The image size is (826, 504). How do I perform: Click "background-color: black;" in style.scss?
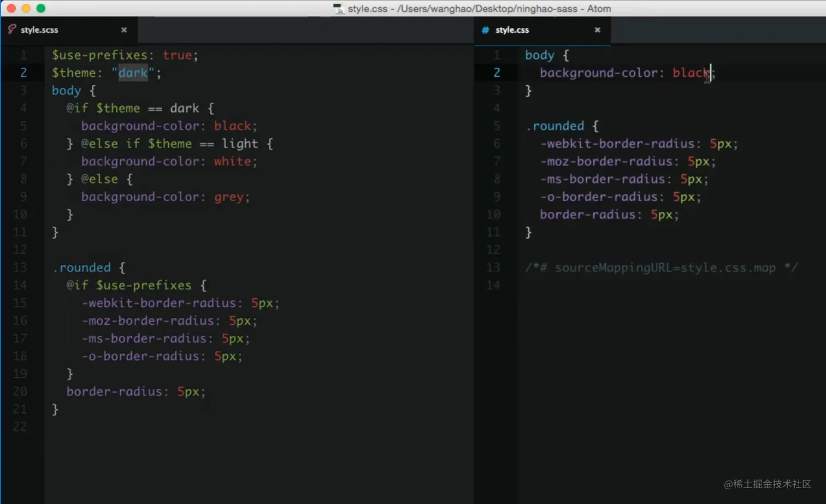pos(169,126)
